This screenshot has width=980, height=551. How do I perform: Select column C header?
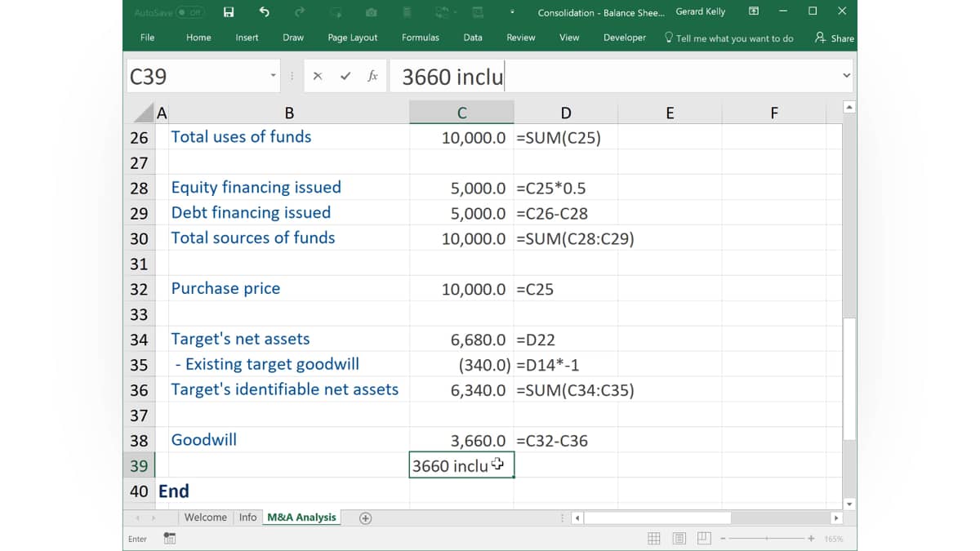pyautogui.click(x=462, y=113)
